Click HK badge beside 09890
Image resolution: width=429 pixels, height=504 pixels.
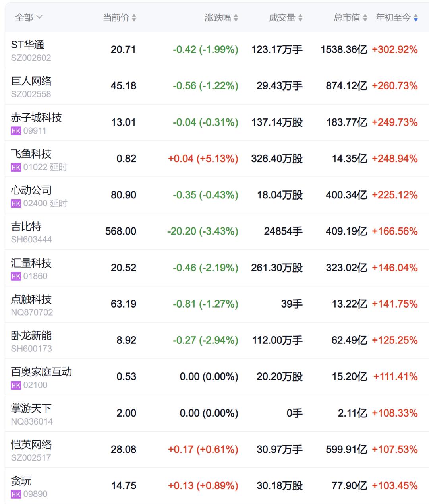[x=16, y=494]
